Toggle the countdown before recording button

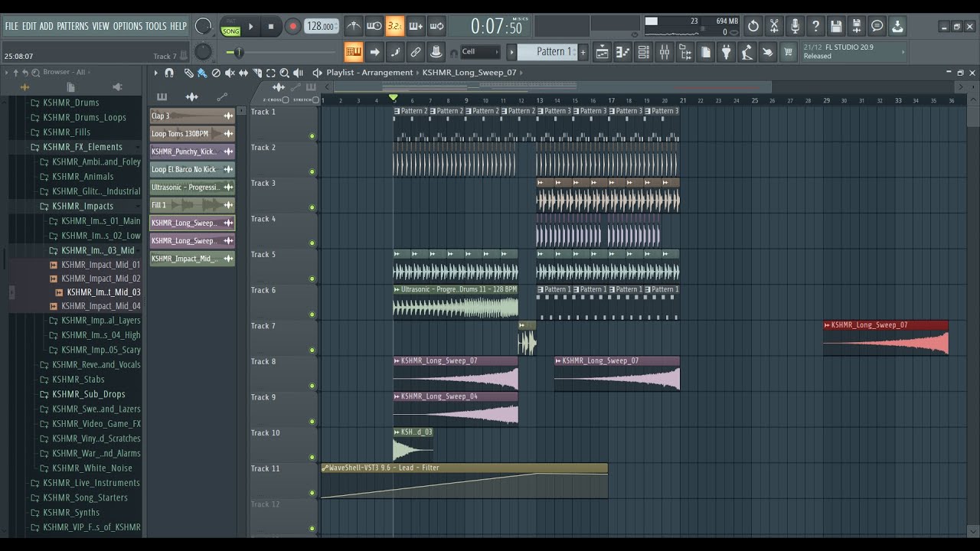click(x=394, y=26)
